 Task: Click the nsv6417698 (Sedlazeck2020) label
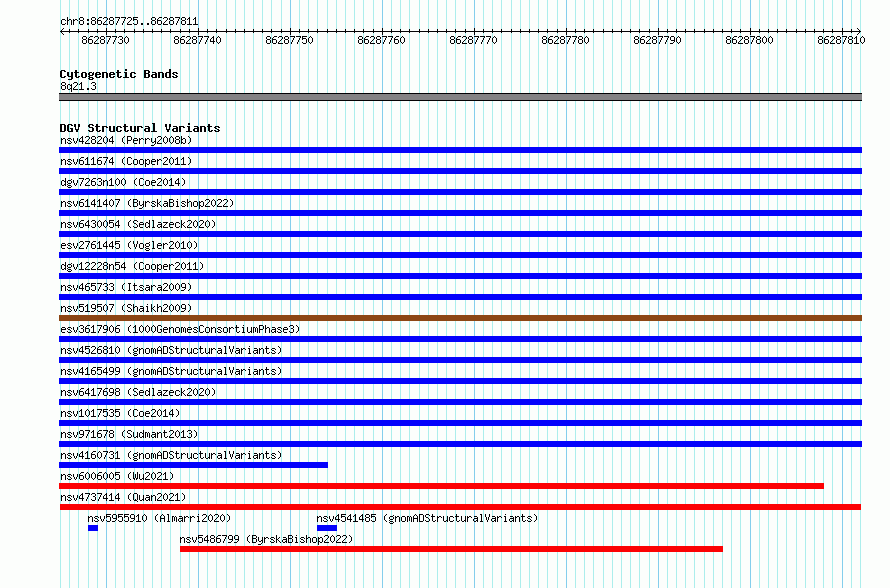pyautogui.click(x=138, y=392)
